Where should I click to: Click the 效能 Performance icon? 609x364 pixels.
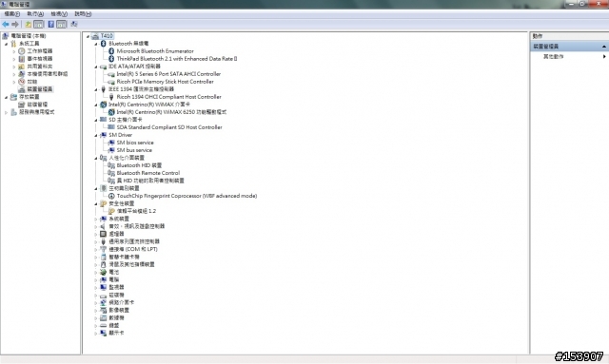(x=22, y=82)
